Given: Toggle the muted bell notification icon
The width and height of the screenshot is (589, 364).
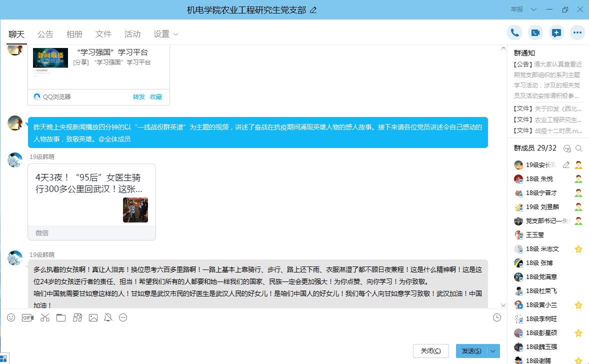Looking at the screenshot, I should 108,317.
